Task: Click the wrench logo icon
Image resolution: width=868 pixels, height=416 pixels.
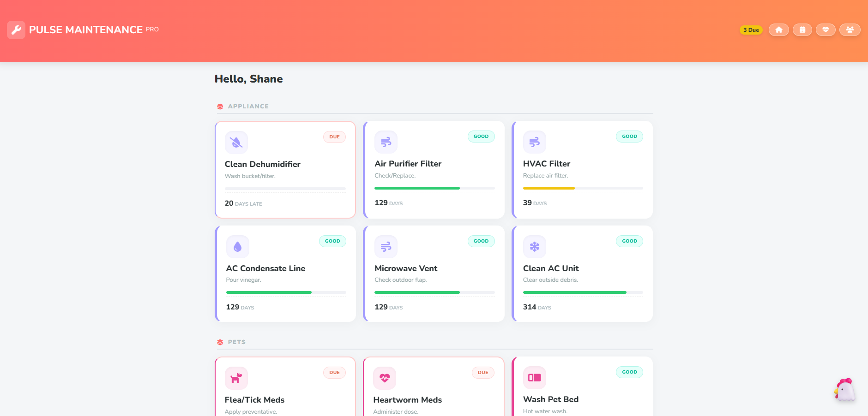Action: click(x=16, y=30)
